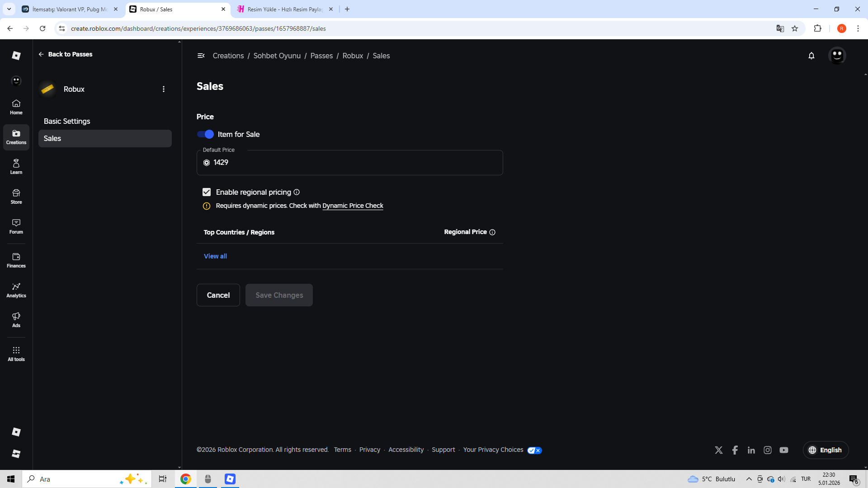
Task: Open Accessibility footer link
Action: pyautogui.click(x=406, y=450)
